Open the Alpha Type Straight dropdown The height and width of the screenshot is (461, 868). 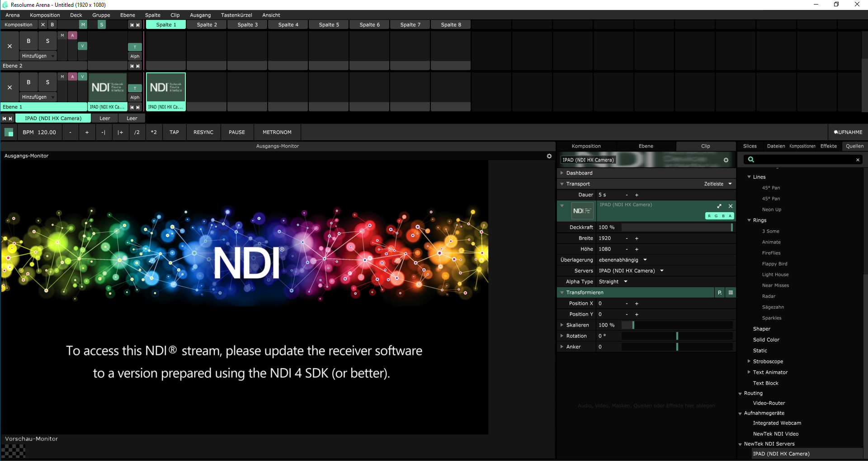coord(626,282)
